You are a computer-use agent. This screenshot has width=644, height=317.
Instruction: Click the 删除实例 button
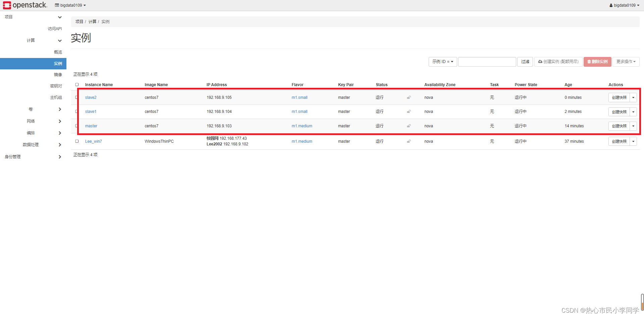point(597,62)
